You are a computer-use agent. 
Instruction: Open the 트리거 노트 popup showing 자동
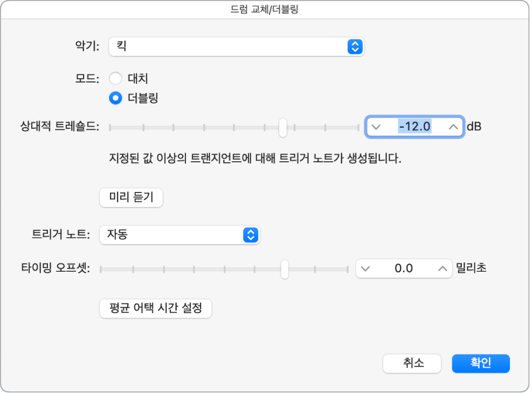[179, 235]
